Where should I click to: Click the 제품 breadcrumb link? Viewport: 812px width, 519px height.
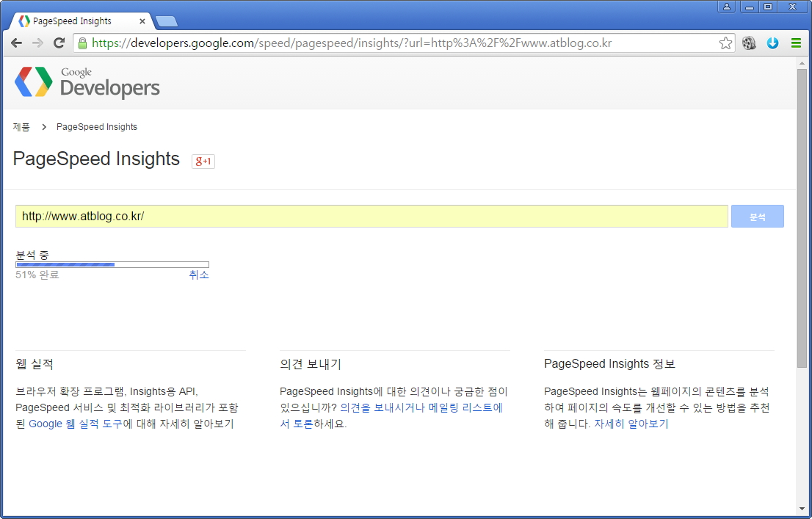[21, 127]
